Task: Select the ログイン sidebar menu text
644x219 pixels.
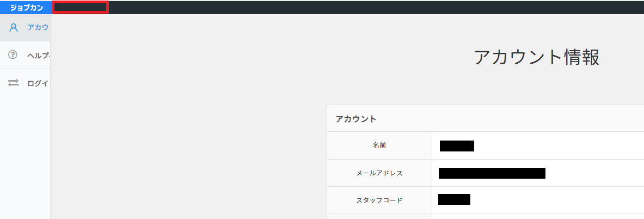Action: pos(38,83)
